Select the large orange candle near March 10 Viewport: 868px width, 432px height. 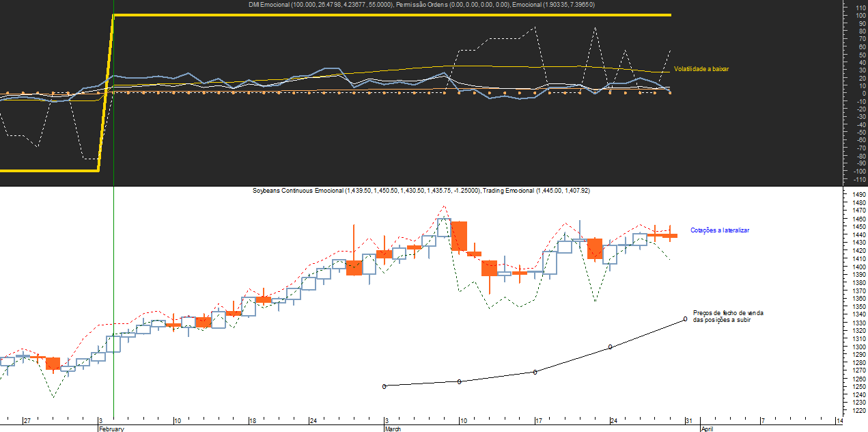tap(459, 236)
